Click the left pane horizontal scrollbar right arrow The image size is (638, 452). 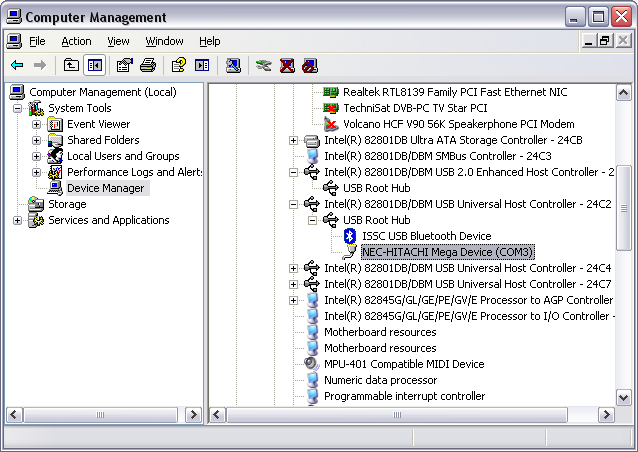pos(194,414)
